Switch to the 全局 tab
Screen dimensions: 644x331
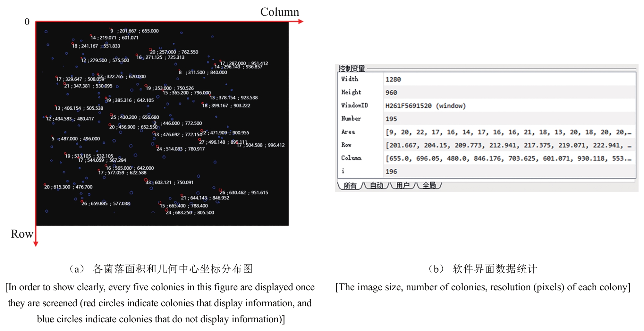click(429, 186)
